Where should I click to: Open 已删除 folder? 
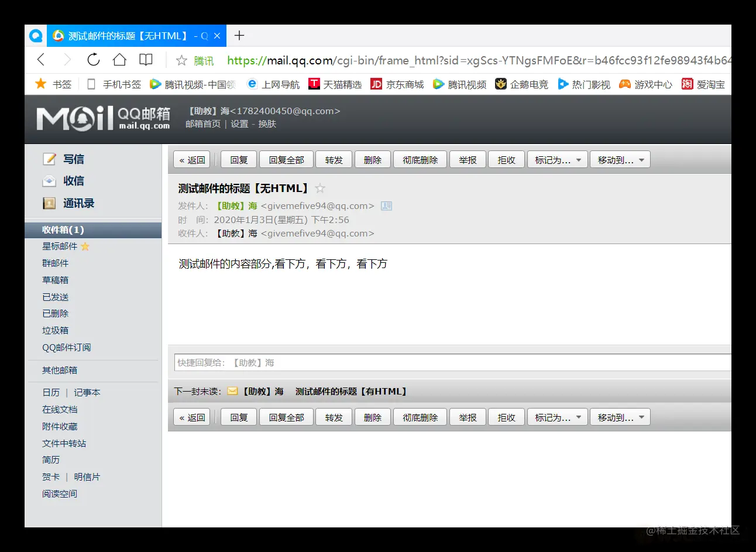point(55,314)
